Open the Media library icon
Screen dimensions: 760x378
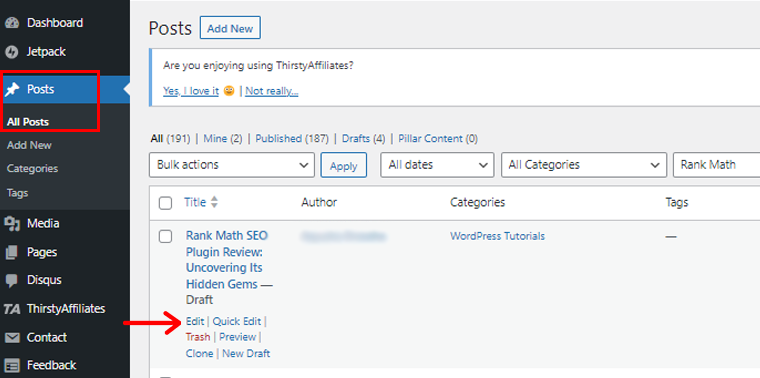12,224
